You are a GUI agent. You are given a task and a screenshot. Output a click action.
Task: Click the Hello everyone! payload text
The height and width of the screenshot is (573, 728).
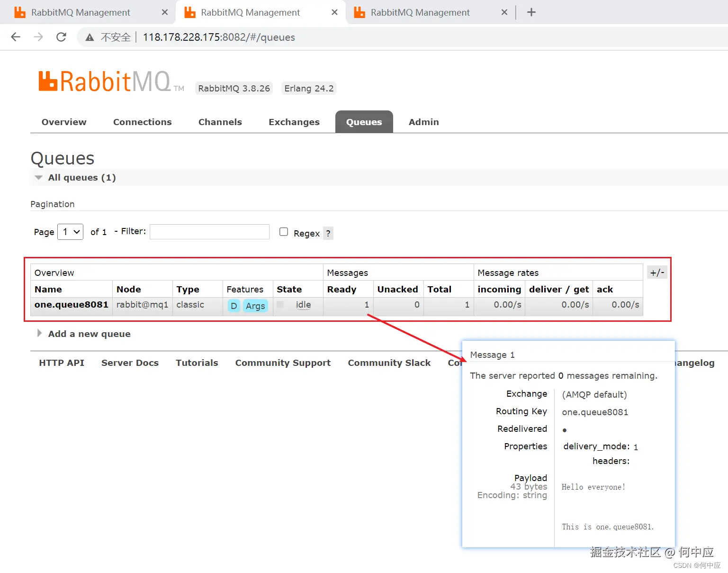click(x=593, y=487)
